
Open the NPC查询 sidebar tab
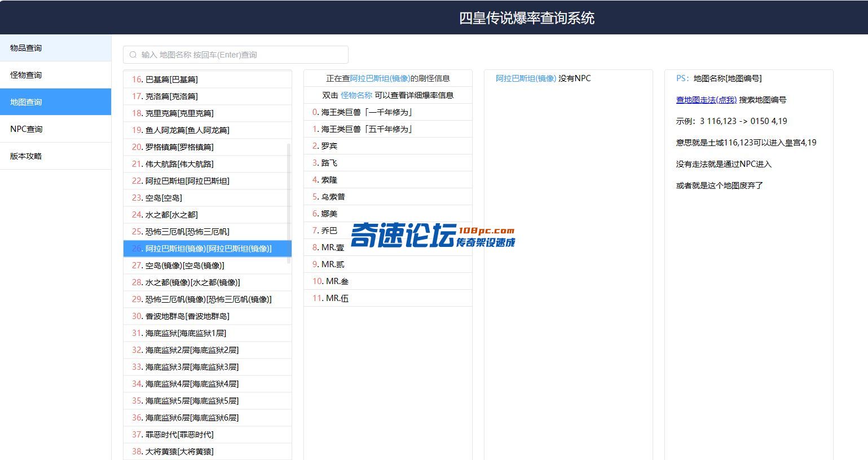(x=55, y=129)
